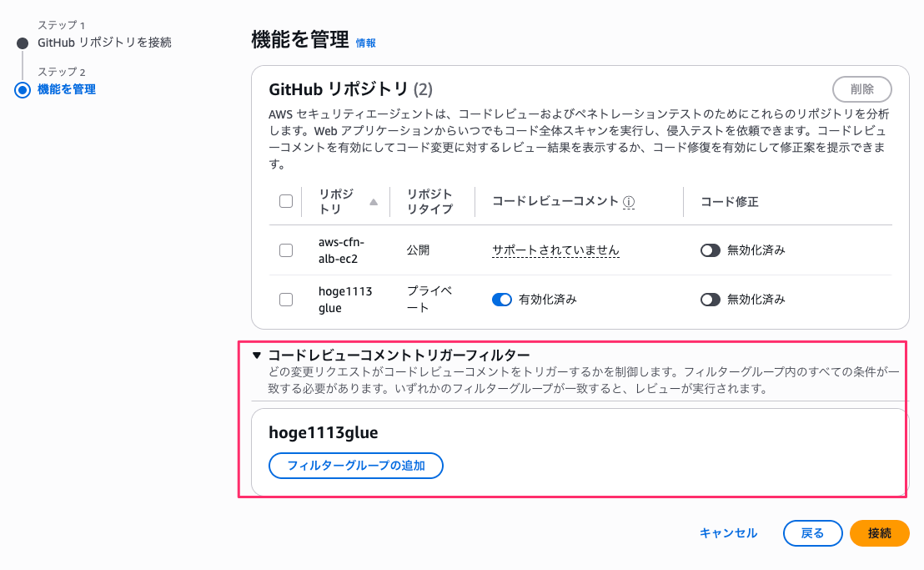Image resolution: width=924 pixels, height=570 pixels.
Task: Tick the select-all checkbox in table header
Action: (x=286, y=201)
